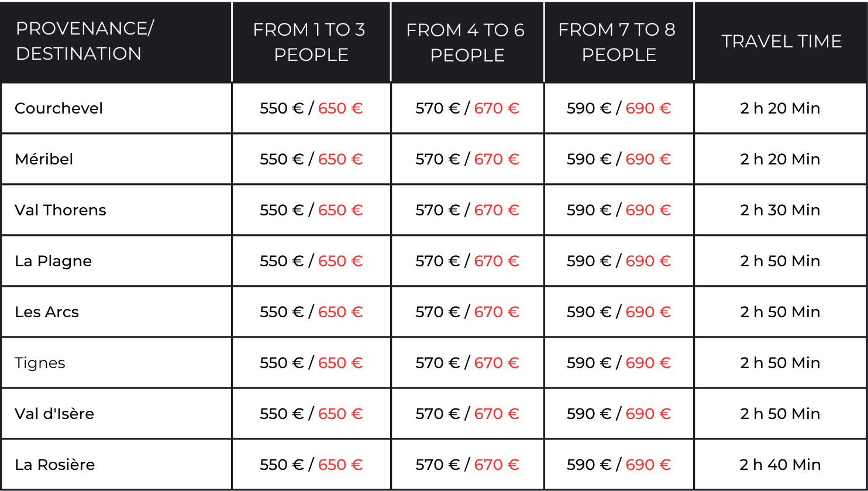Click Courchevel travel time 2 h 20 Min
Image resolution: width=868 pixels, height=491 pixels.
coord(780,108)
